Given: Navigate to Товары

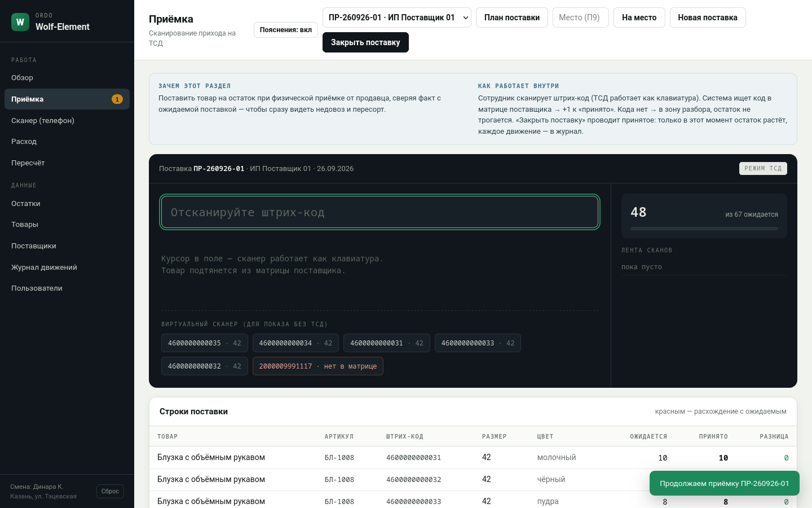Looking at the screenshot, I should (x=67, y=225).
